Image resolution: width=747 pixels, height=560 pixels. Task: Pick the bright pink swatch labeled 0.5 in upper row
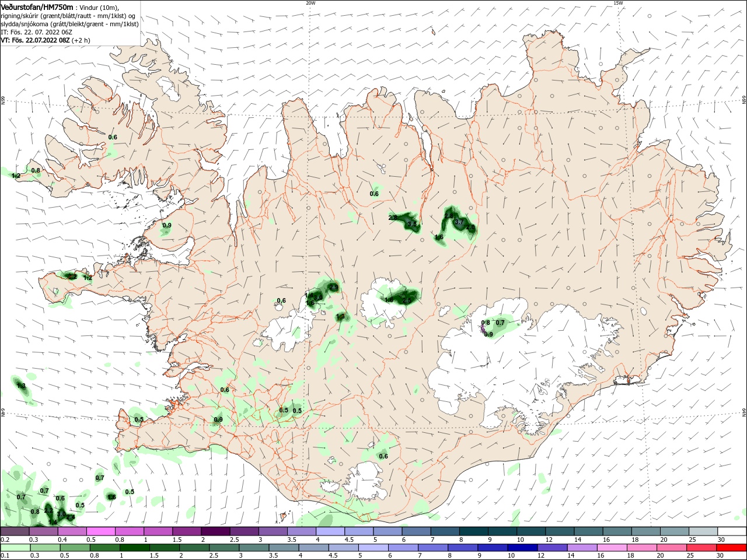pyautogui.click(x=101, y=531)
